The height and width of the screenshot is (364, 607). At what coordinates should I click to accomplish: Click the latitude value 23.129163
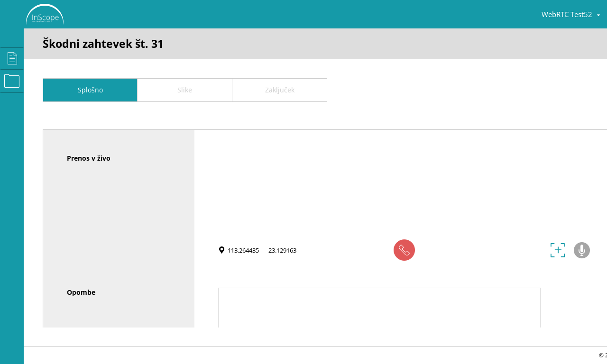pyautogui.click(x=282, y=250)
